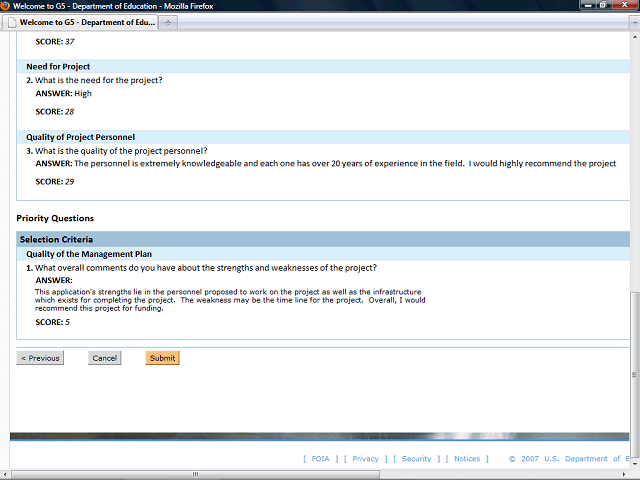
Task: Click the horizontal scrollbar left arrow
Action: 4,474
